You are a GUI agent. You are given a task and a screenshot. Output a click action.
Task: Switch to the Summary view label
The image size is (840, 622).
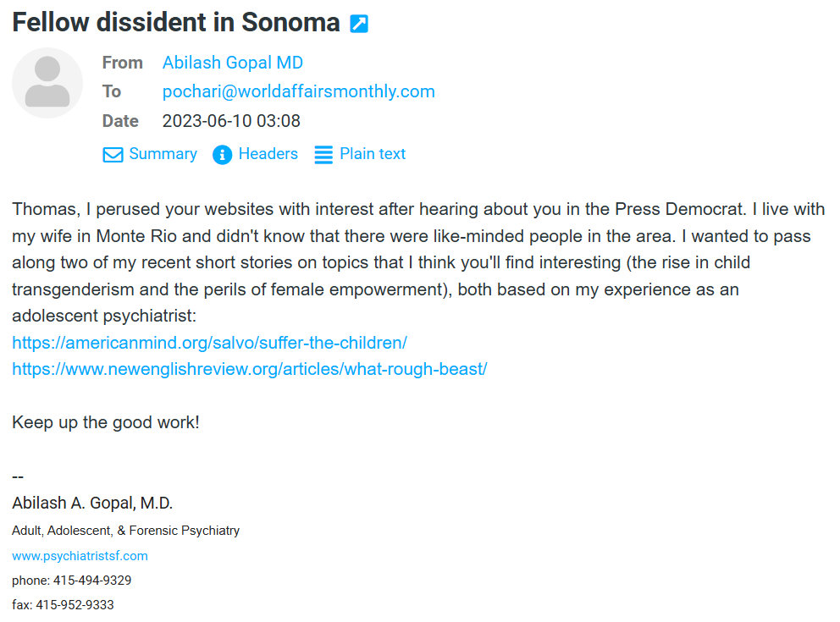point(163,154)
